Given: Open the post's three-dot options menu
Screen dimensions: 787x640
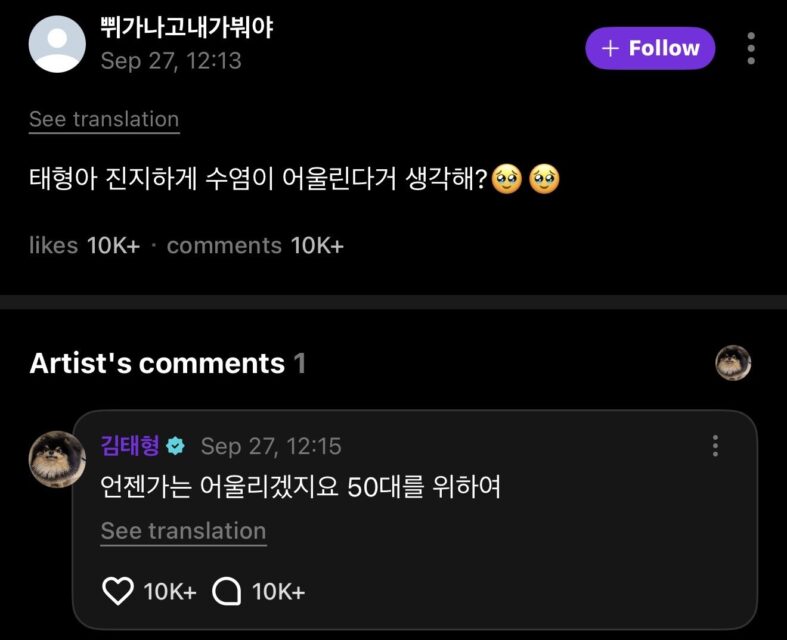Looking at the screenshot, I should click(751, 48).
